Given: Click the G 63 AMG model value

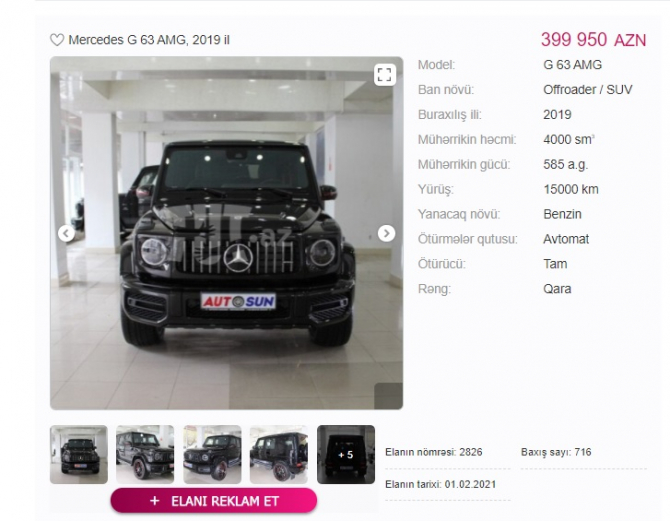Looking at the screenshot, I should (573, 65).
